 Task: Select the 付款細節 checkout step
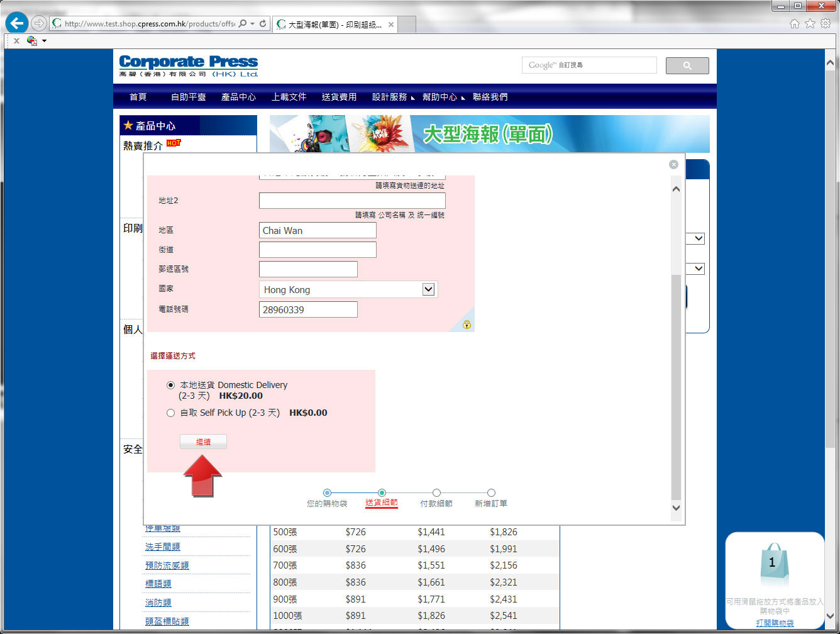(x=436, y=493)
